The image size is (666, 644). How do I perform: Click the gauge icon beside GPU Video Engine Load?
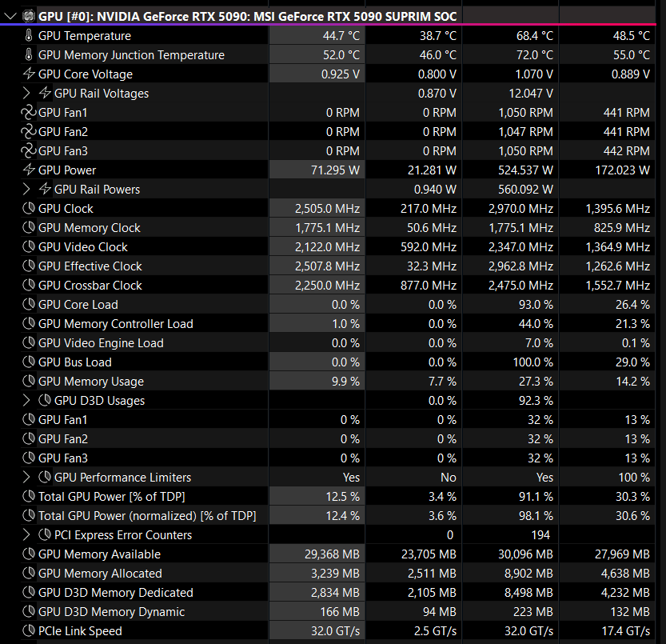pos(29,342)
